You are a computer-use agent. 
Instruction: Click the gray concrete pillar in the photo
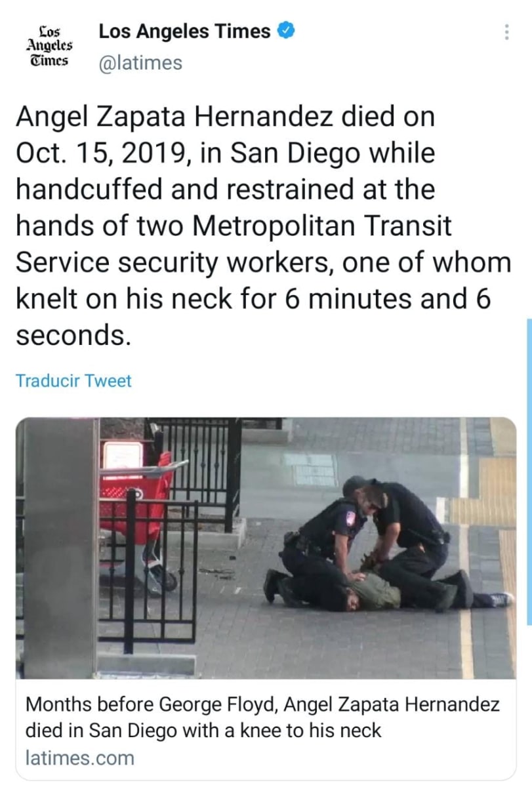pos(60,548)
